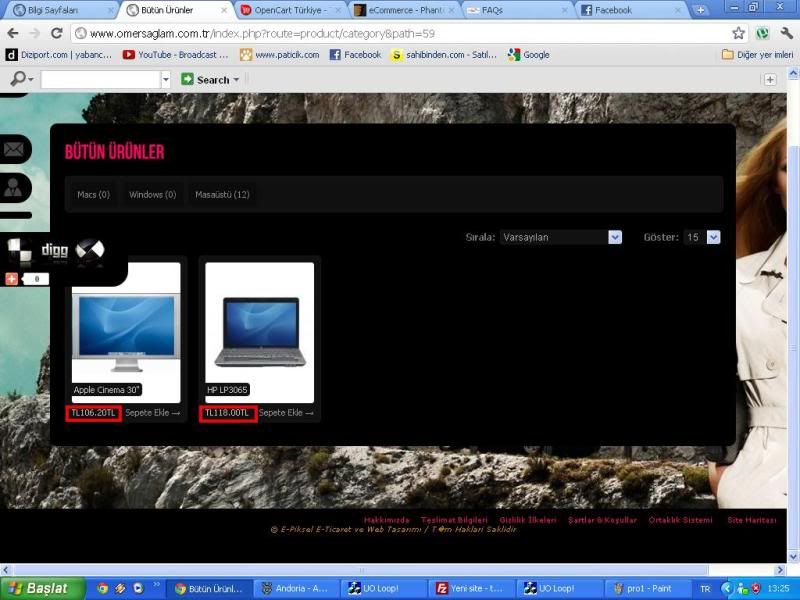The height and width of the screenshot is (600, 800).
Task: Go back with the browser back arrow
Action: [x=13, y=34]
